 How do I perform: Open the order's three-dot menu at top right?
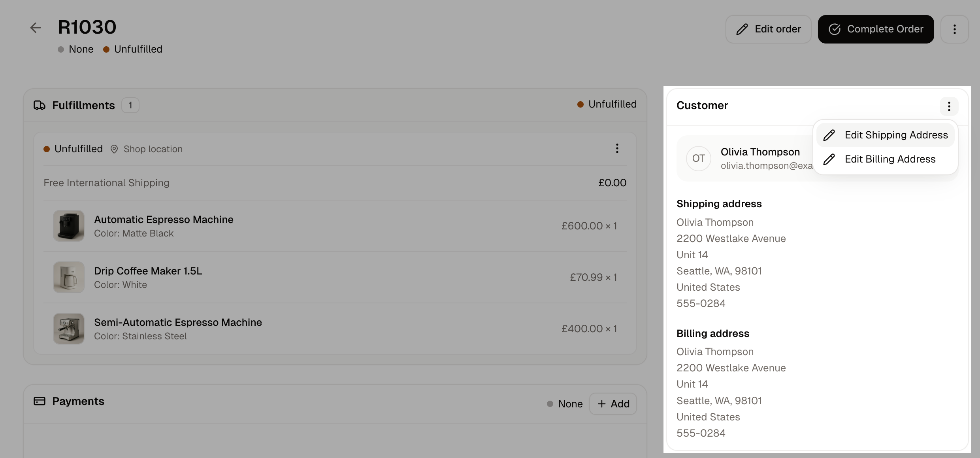coord(954,29)
